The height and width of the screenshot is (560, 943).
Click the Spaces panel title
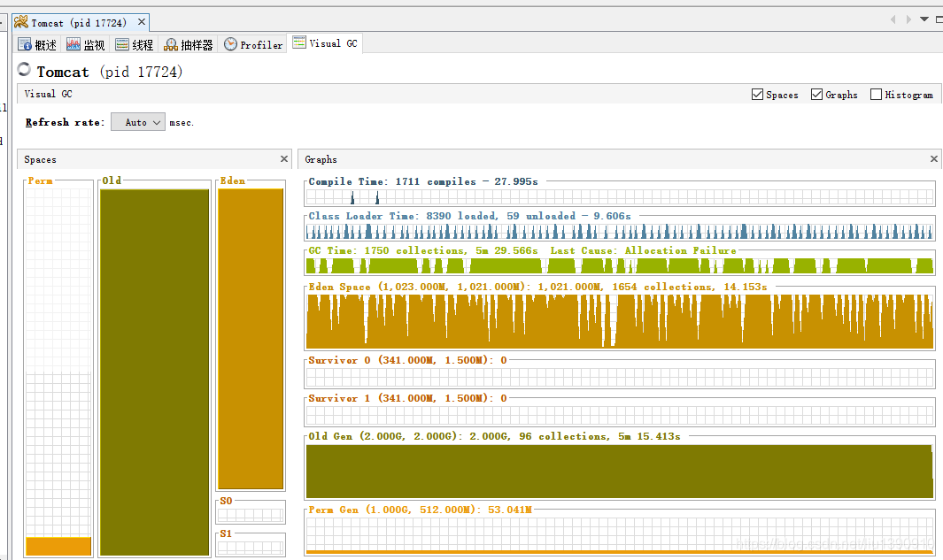[x=41, y=159]
